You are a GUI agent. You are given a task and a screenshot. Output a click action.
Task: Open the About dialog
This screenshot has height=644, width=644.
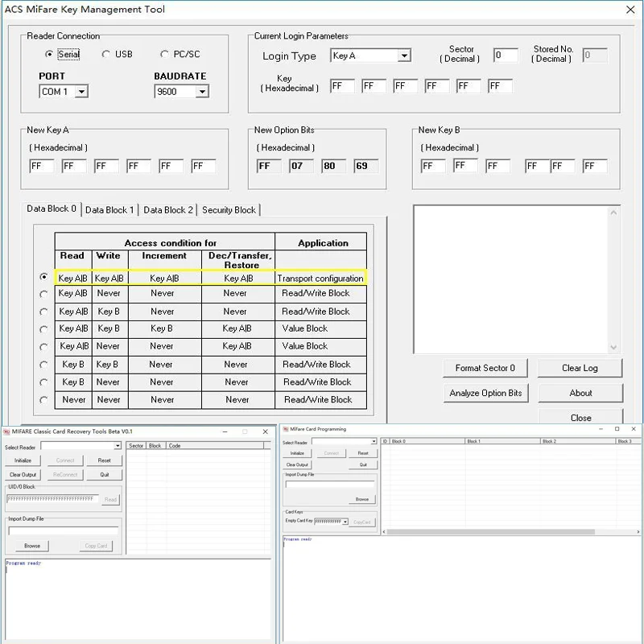click(580, 393)
